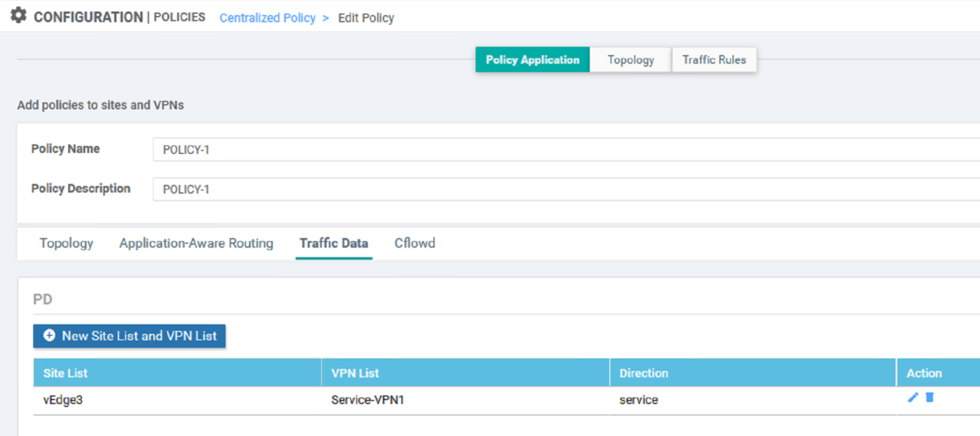Click the VPN List column header

pos(466,373)
